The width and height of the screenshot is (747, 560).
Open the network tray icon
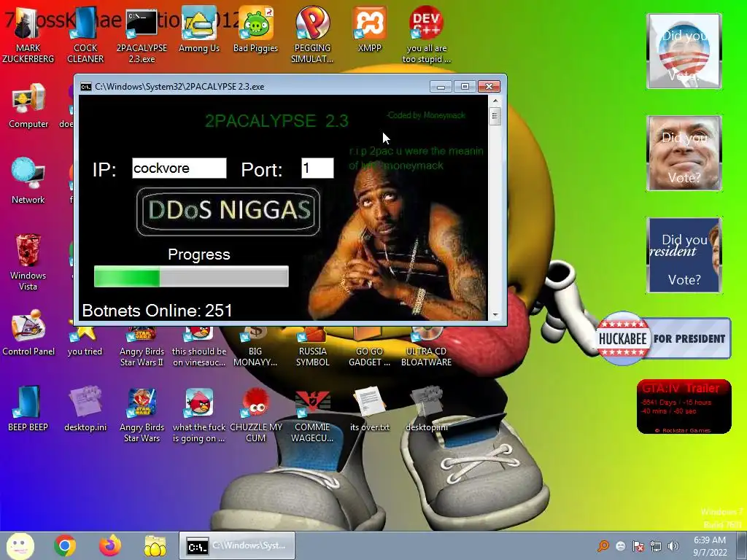click(x=656, y=545)
